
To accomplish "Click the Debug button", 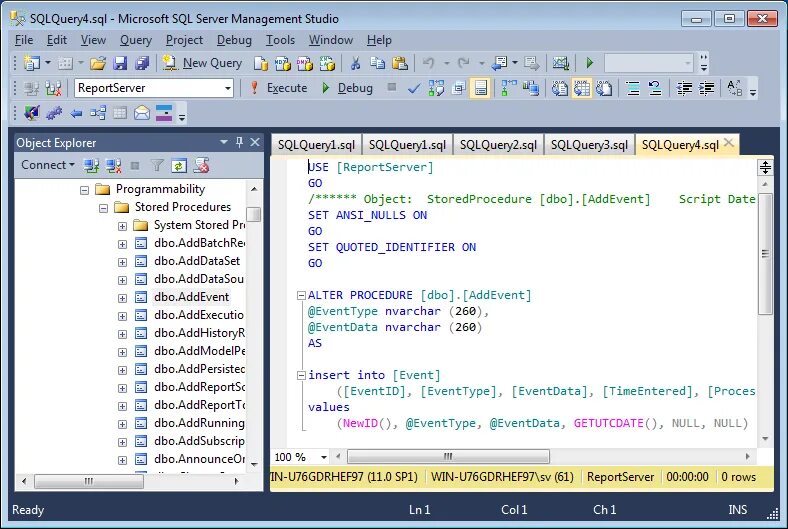I will point(347,88).
